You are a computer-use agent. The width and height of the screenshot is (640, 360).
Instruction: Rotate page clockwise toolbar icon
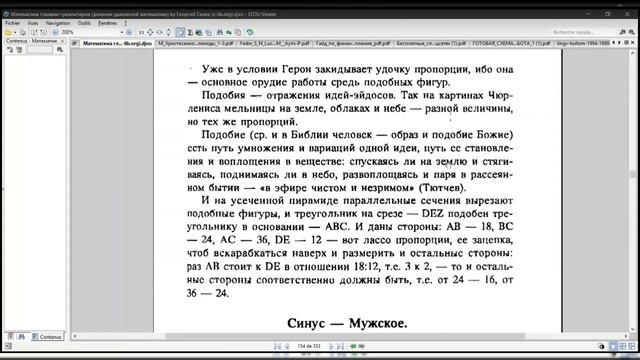point(43,32)
